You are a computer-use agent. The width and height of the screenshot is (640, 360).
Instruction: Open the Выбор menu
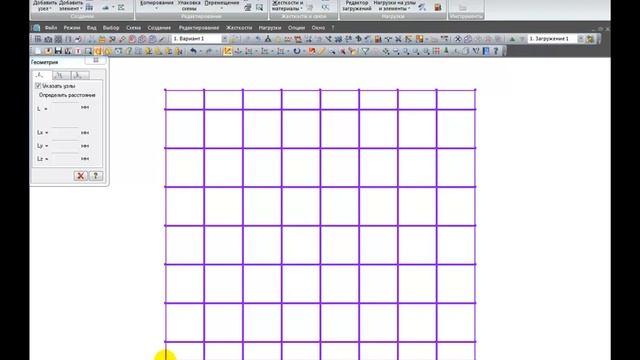point(111,28)
